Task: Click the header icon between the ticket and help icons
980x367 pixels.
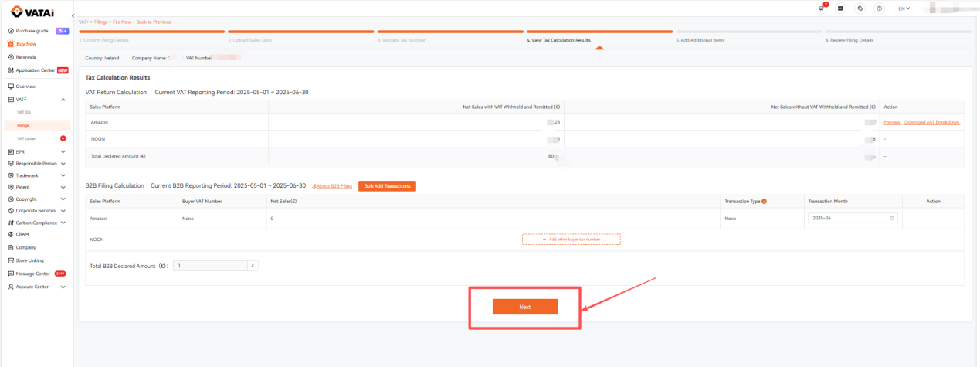Action: click(860, 8)
